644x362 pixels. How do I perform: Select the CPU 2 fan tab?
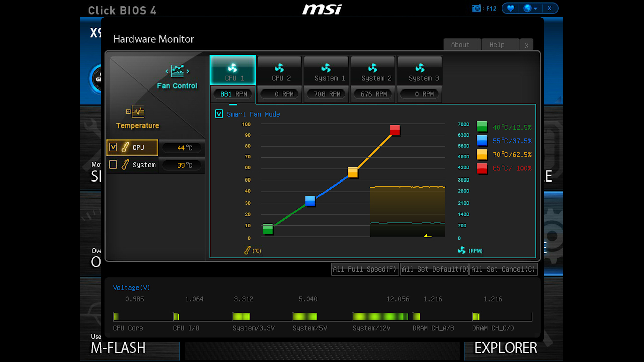click(279, 70)
